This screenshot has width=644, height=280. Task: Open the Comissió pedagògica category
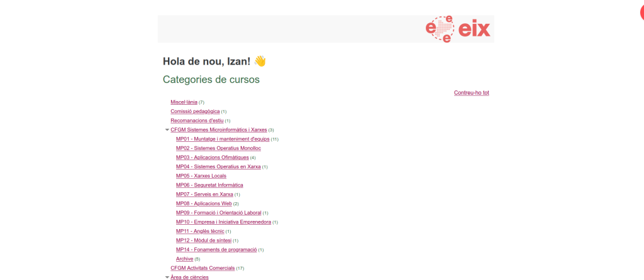(x=195, y=111)
